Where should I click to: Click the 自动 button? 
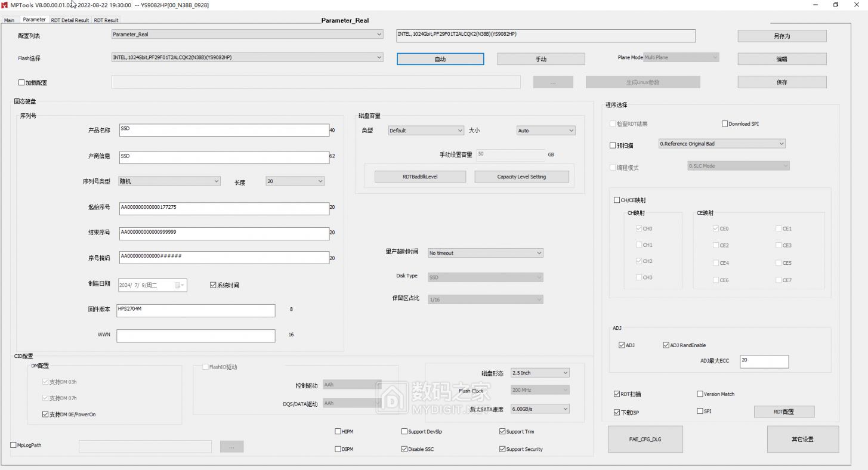point(440,59)
